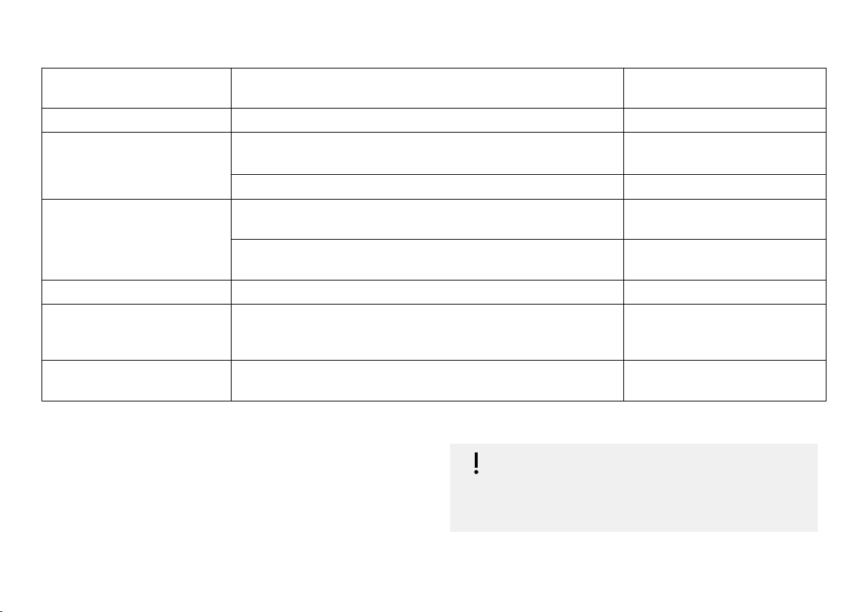Click lower middle cell of second merged group
Viewport: 868px width, 612px height.
coord(427,260)
